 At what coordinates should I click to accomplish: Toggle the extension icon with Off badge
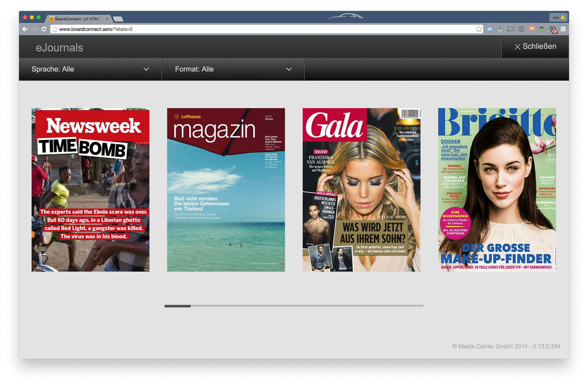coord(553,30)
